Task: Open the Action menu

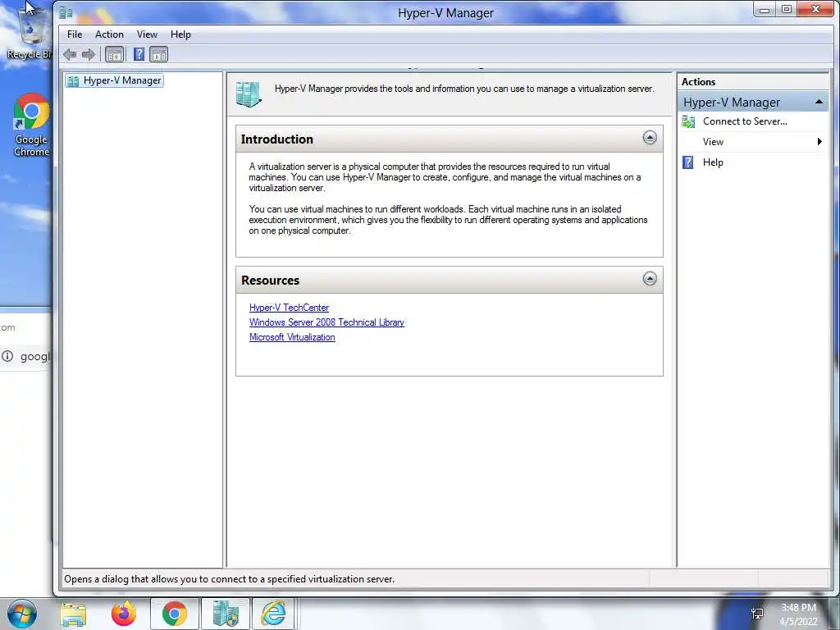Action: [109, 34]
